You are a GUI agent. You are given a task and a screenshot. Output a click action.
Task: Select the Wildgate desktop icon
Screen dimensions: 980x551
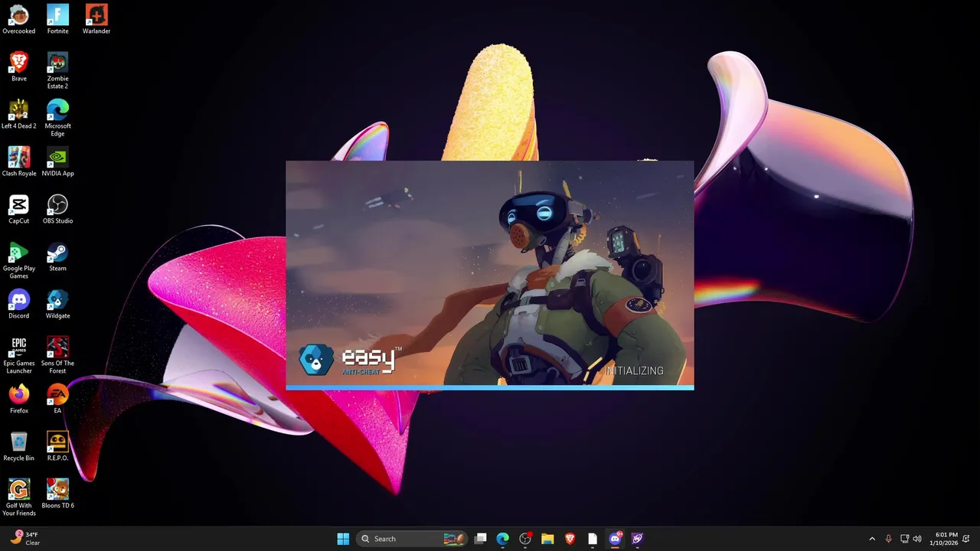[57, 304]
